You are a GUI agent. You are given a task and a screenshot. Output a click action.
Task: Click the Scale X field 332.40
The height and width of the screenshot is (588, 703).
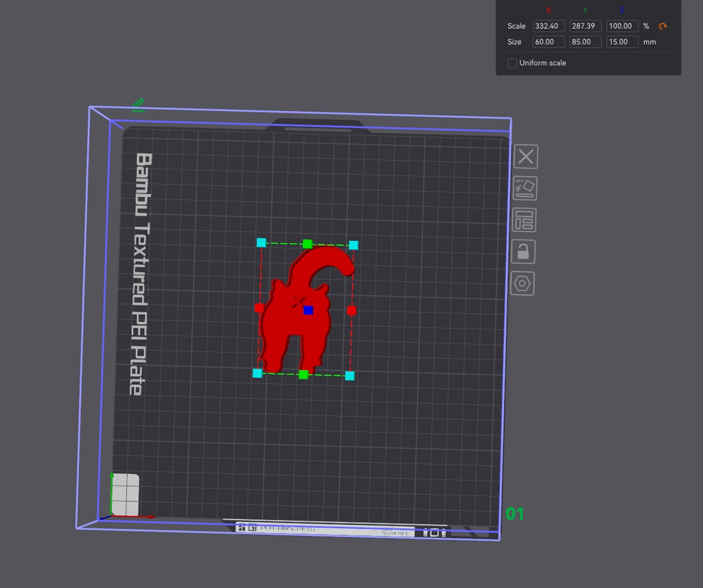549,26
